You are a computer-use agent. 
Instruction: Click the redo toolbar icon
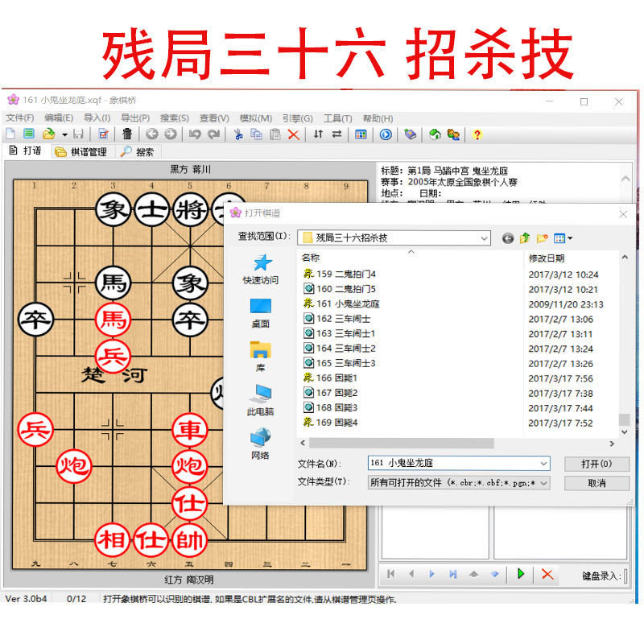pyautogui.click(x=213, y=134)
